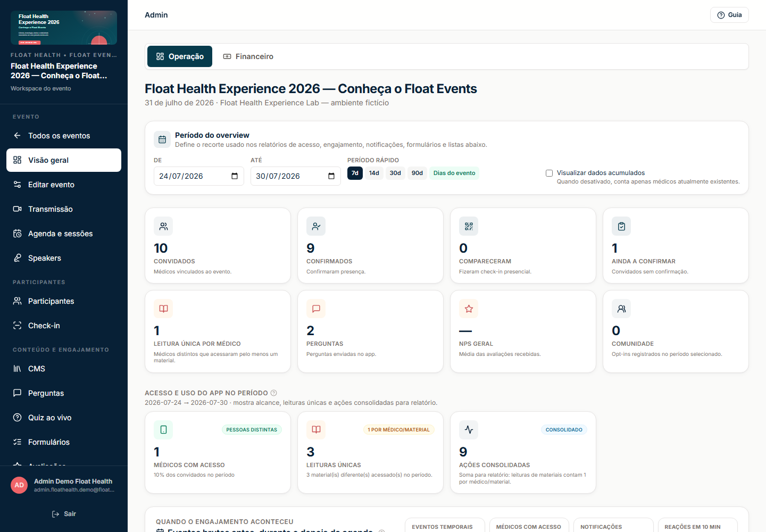Click the Admin Demo Float Health name
766x532 pixels.
click(x=73, y=481)
